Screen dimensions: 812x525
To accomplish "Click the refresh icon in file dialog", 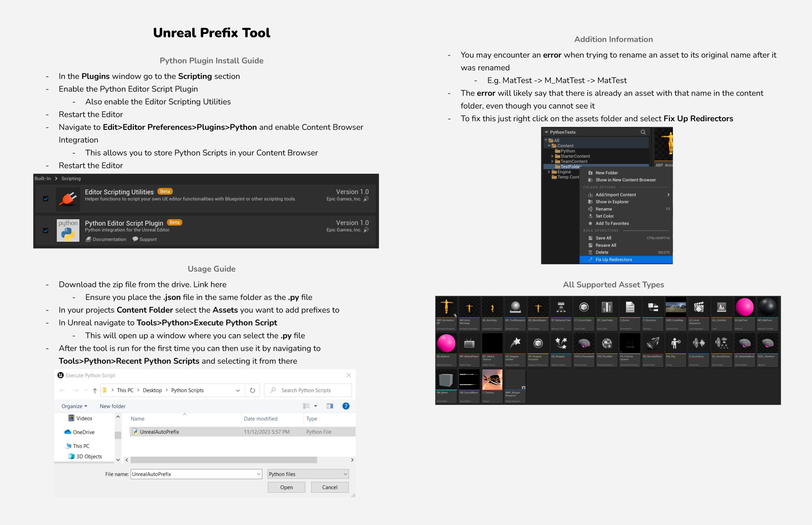I will (x=252, y=390).
